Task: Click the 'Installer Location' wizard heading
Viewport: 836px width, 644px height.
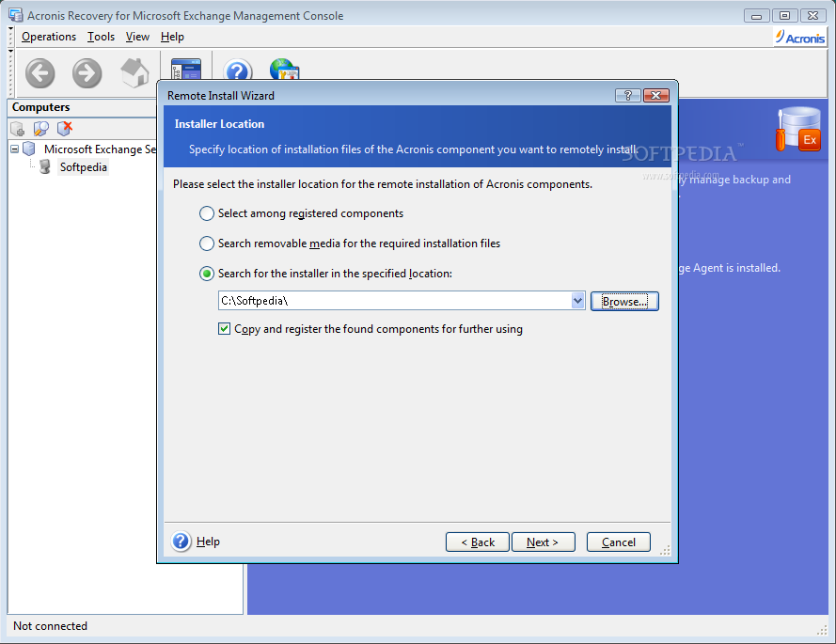Action: (219, 124)
